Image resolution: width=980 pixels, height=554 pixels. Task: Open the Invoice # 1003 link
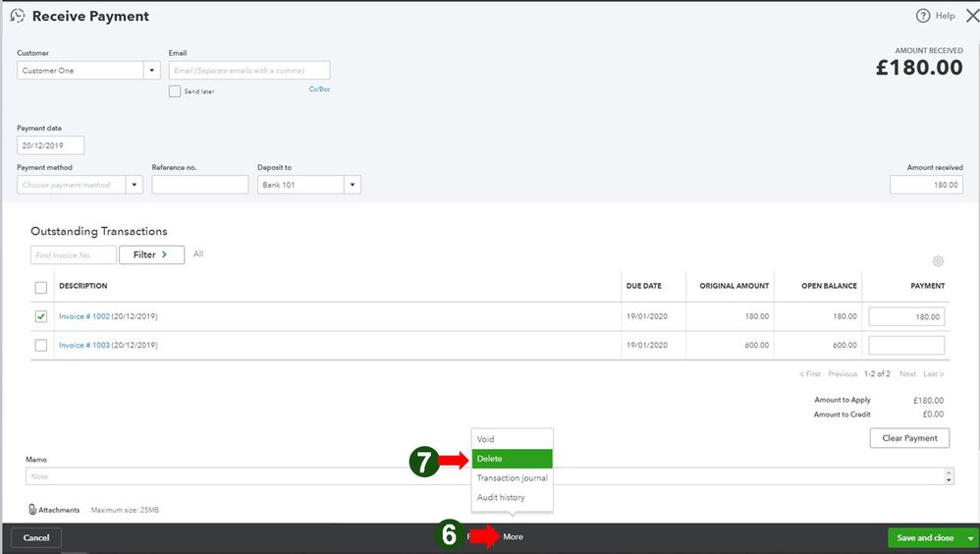coord(84,345)
